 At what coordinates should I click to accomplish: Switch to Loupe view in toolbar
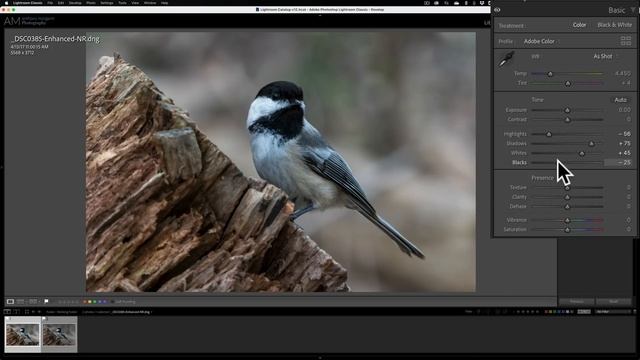pos(10,302)
